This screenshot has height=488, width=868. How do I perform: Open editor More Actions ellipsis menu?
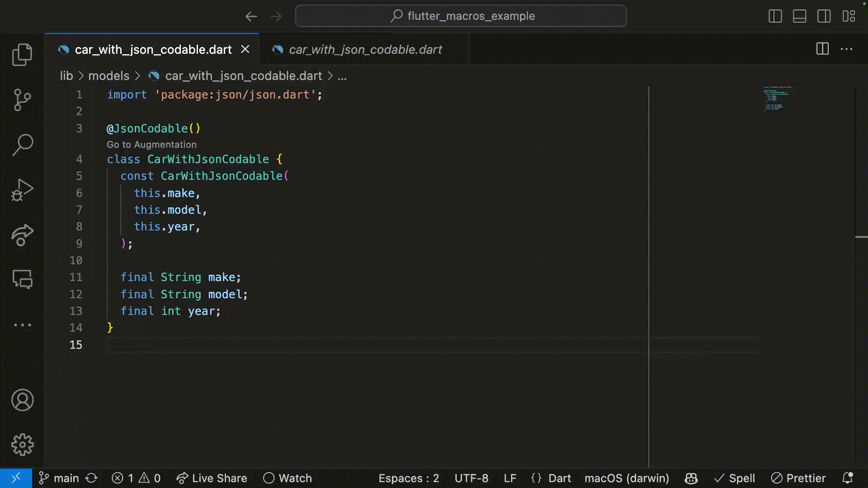click(x=846, y=49)
